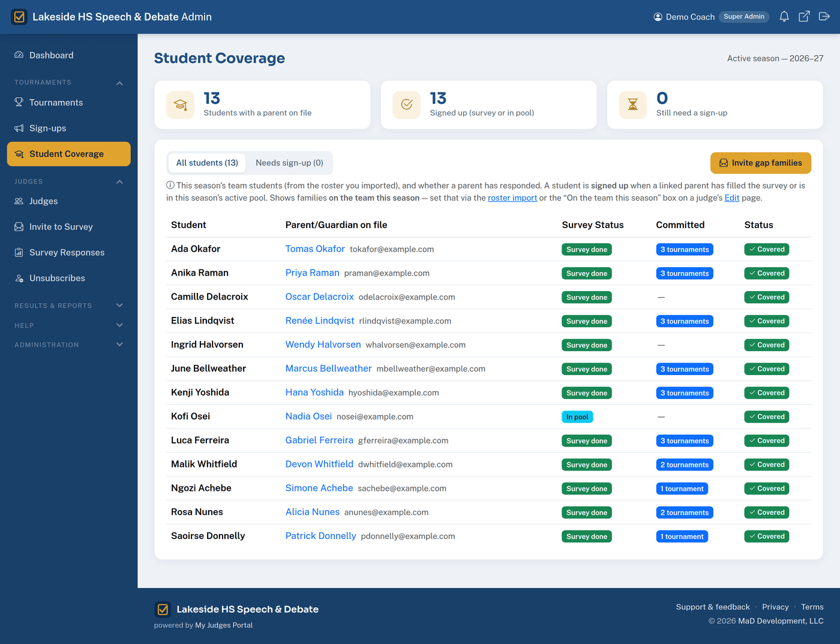This screenshot has width=840, height=644.
Task: Open Student Coverage in the sidebar
Action: tap(68, 154)
